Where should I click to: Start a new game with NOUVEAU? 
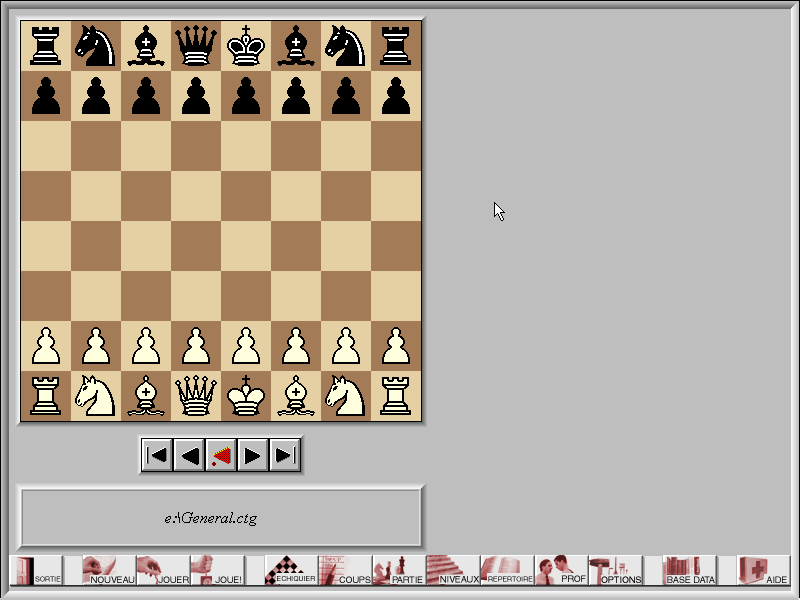(108, 570)
